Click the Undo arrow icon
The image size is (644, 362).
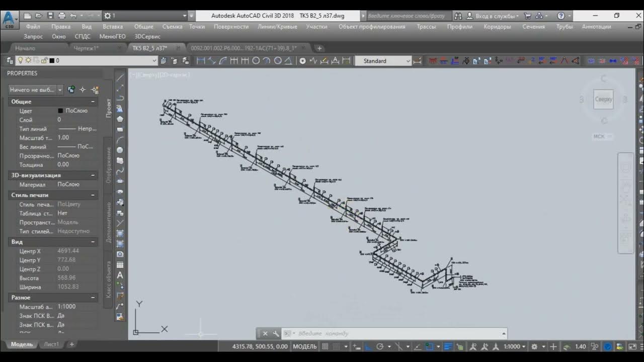(73, 16)
